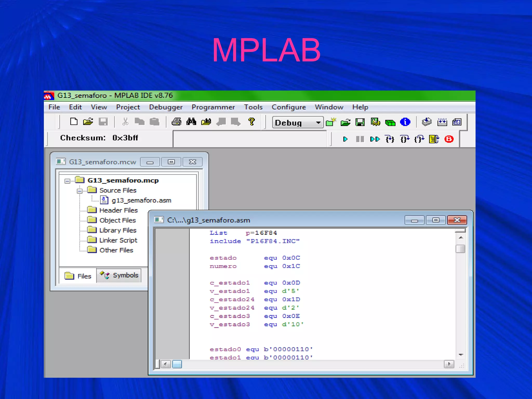
Task: Click the Save File disk icon
Action: (x=103, y=122)
